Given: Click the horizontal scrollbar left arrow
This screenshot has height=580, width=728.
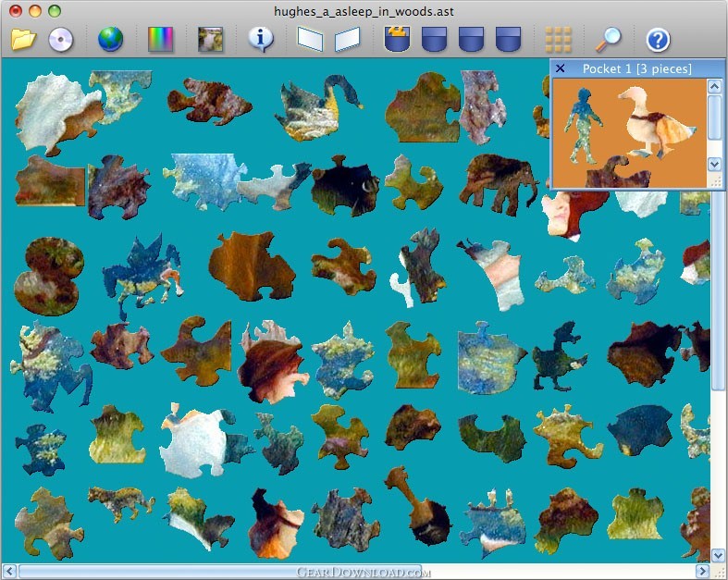Looking at the screenshot, I should [x=9, y=571].
